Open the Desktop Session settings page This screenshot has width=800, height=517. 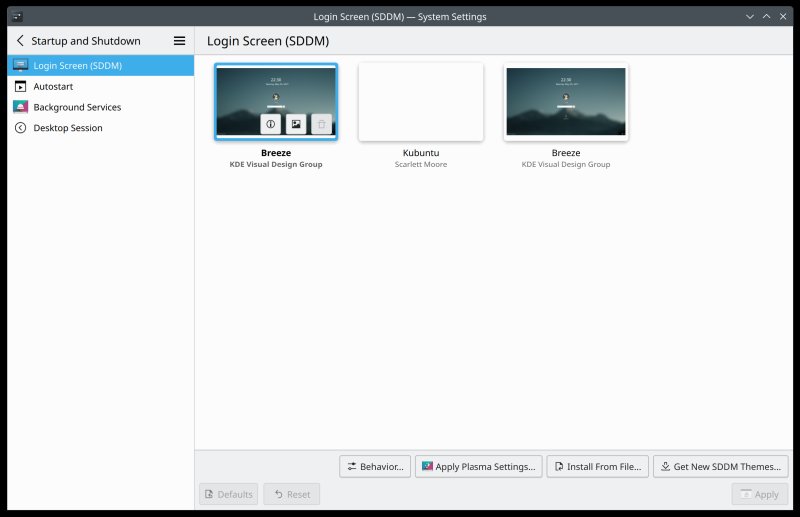coord(67,128)
